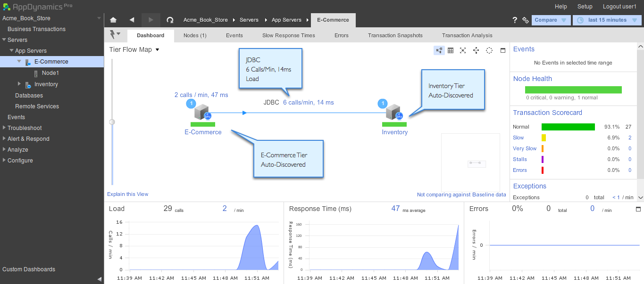Screen dimensions: 644x284
Task: Open the Errors tab
Action: (x=342, y=35)
